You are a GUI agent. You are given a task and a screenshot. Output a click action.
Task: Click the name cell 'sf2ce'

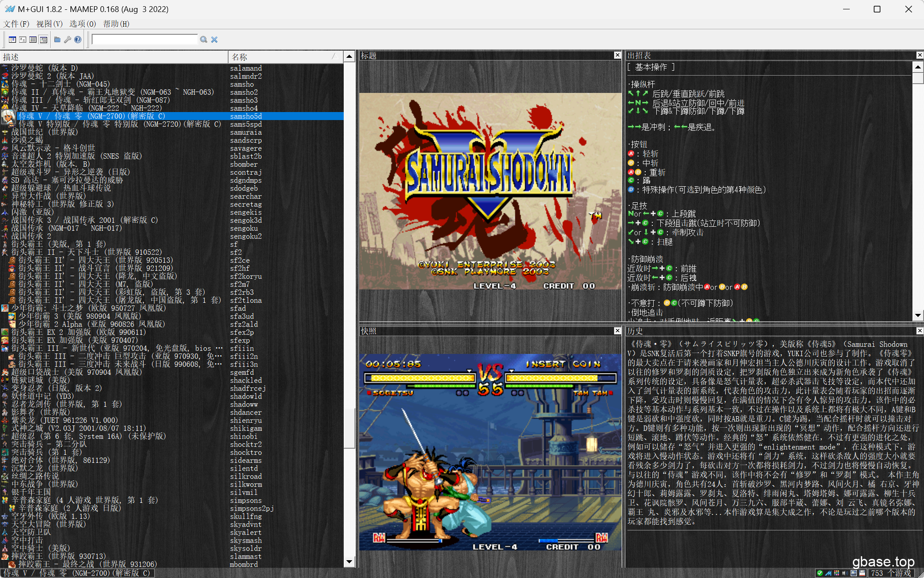click(x=240, y=260)
